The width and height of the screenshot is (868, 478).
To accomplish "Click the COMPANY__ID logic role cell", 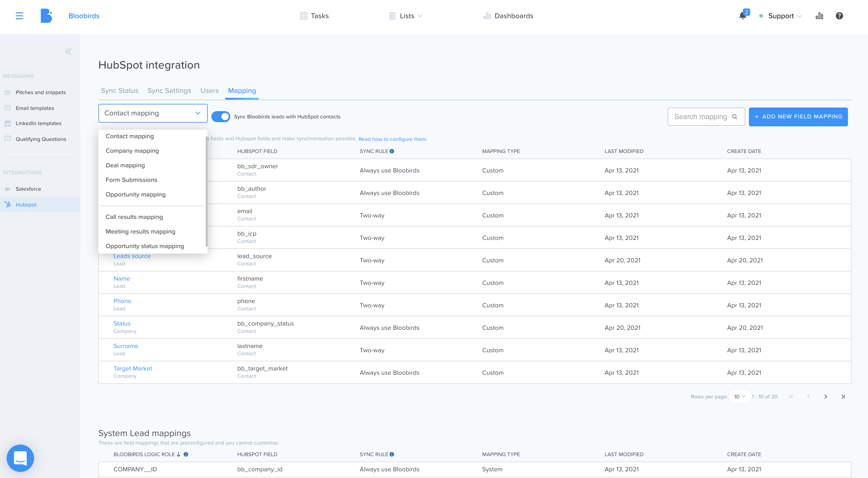I will [135, 469].
